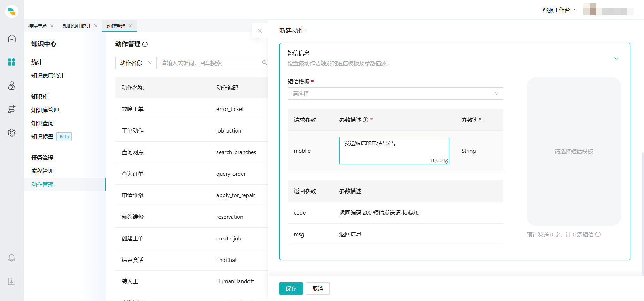644x301 pixels.
Task: Collapse the 短信信息 section chevron
Action: [x=616, y=58]
